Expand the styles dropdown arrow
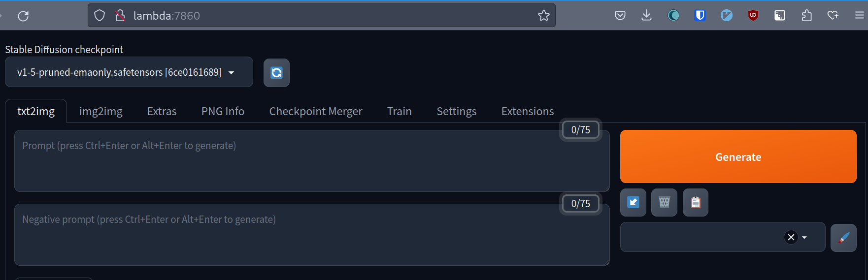This screenshot has width=868, height=280. pos(804,237)
